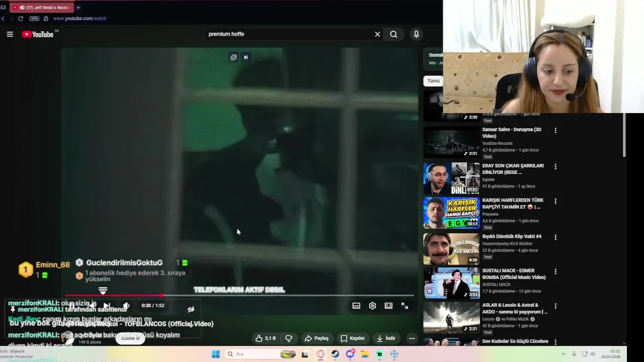Play the SUSTALI MACK thumbnail marked 3:53
Screen dimensions: 644x362
pyautogui.click(x=451, y=283)
